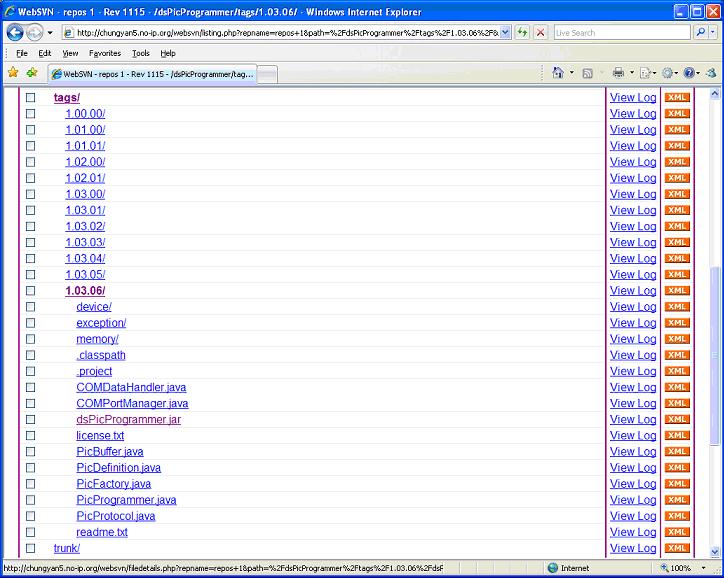This screenshot has width=724, height=578.
Task: Open Favorites Center star icon
Action: 13,72
